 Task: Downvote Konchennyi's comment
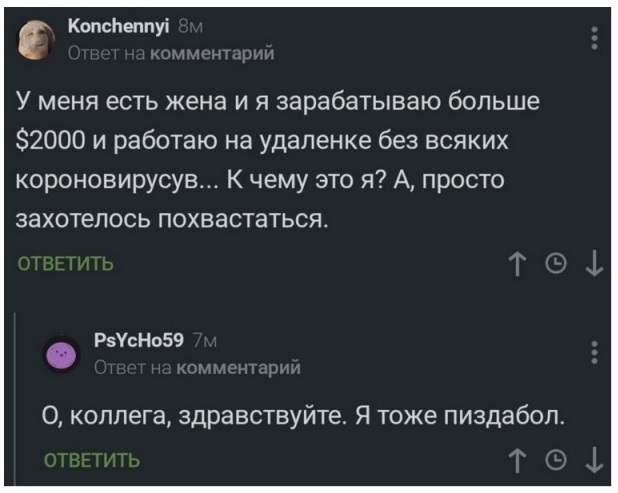(596, 264)
